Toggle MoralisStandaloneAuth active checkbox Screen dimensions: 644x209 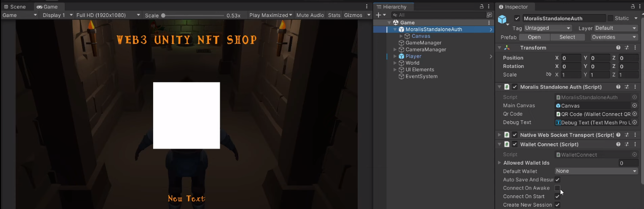coord(517,18)
